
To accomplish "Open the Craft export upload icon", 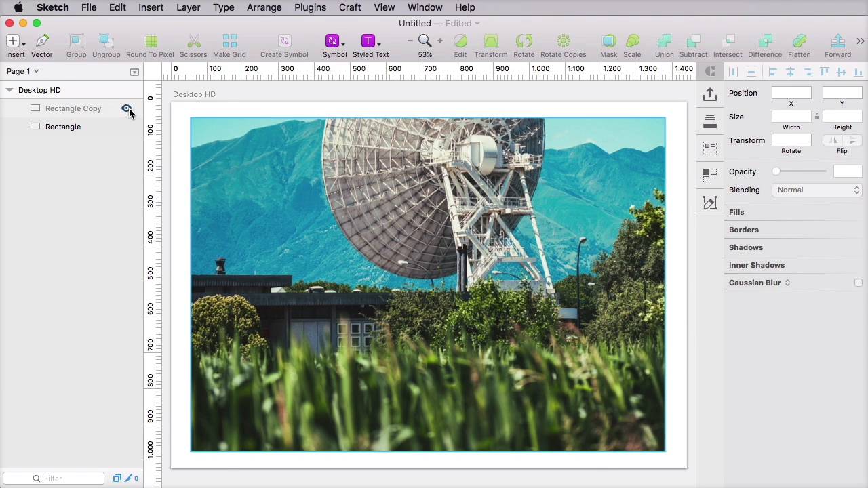I will click(x=710, y=94).
